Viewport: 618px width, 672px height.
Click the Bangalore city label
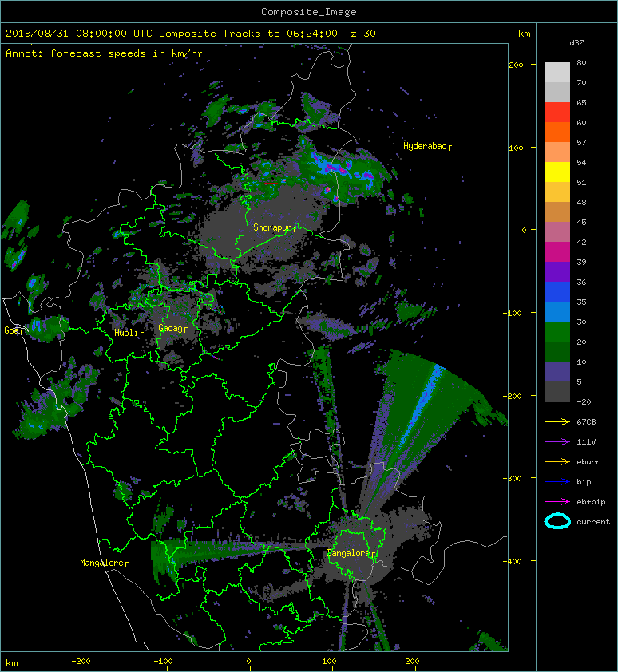351,553
